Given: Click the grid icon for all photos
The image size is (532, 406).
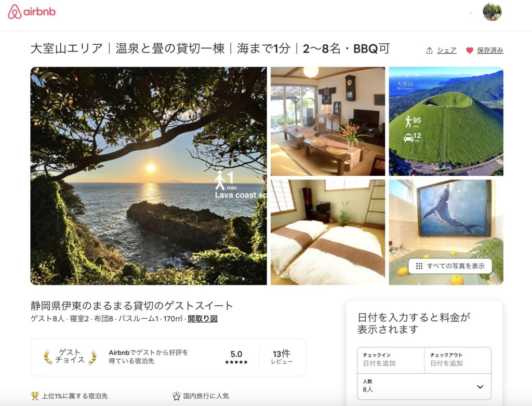Looking at the screenshot, I should click(419, 266).
